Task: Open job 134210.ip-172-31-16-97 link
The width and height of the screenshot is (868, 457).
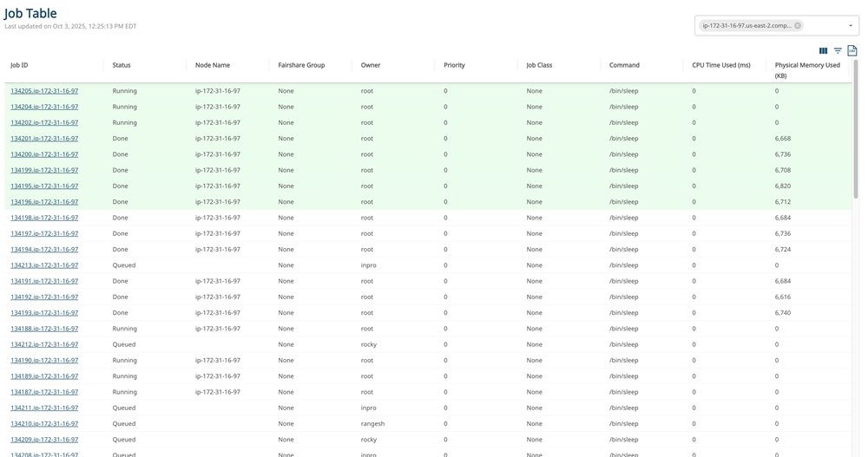Action: point(44,424)
